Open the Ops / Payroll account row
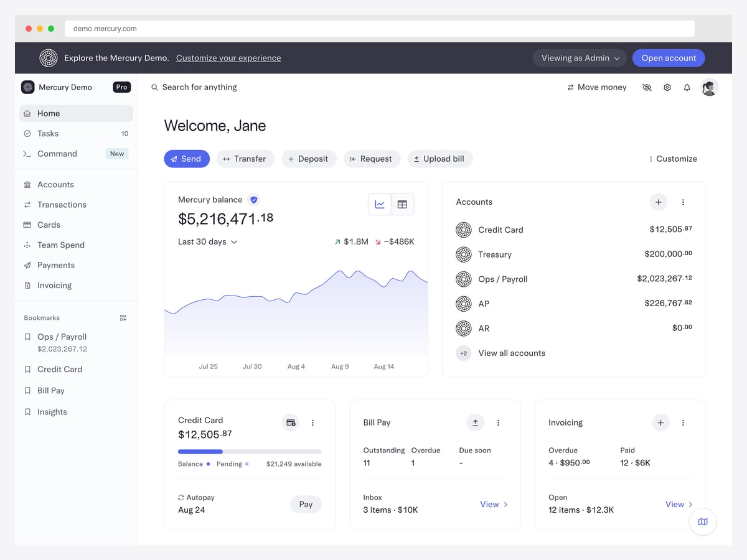747x560 pixels. pyautogui.click(x=574, y=279)
